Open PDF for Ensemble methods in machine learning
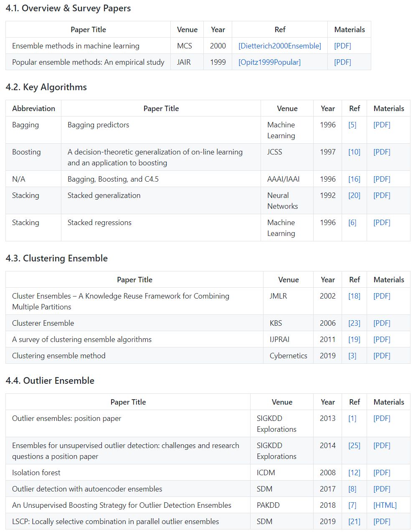The width and height of the screenshot is (413, 532). pos(342,46)
